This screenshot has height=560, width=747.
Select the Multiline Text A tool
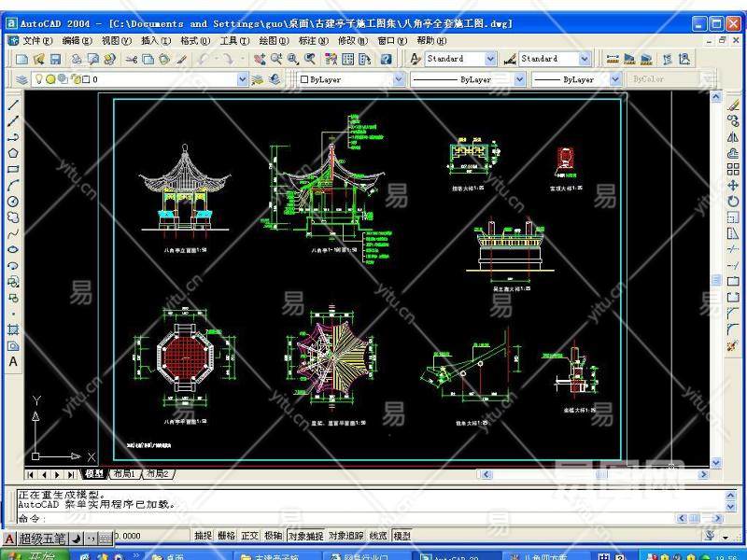pyautogui.click(x=13, y=362)
